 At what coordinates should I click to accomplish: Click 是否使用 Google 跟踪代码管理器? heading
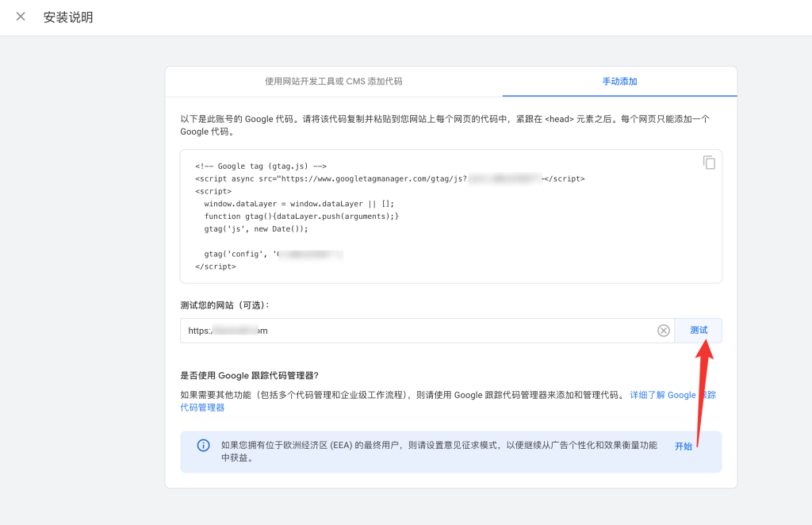tap(249, 375)
